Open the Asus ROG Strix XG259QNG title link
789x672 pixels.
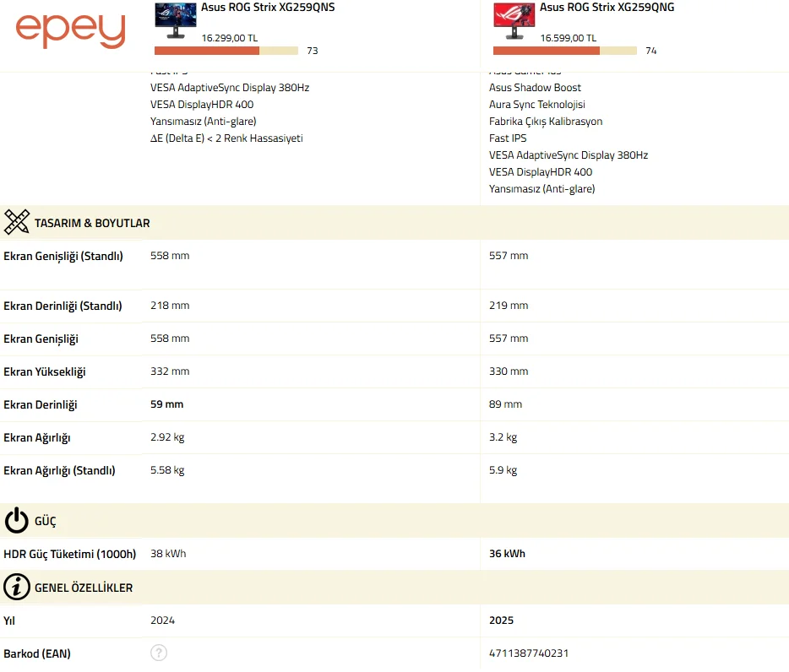coord(607,8)
